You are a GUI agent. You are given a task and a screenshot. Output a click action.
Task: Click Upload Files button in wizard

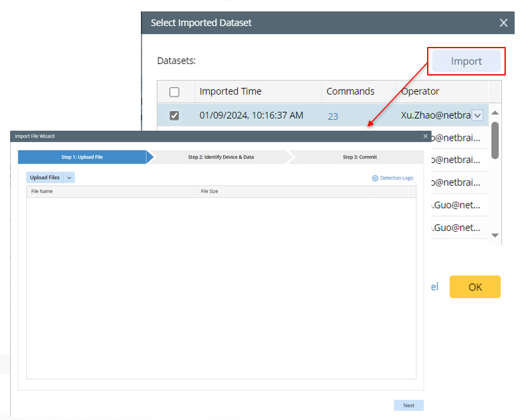45,178
